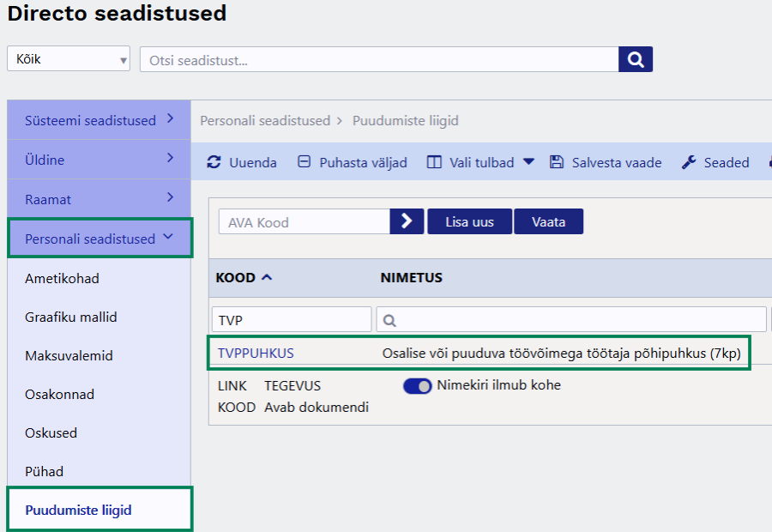The image size is (772, 532).
Task: Click the Otsi seadistust search field
Action: [378, 60]
